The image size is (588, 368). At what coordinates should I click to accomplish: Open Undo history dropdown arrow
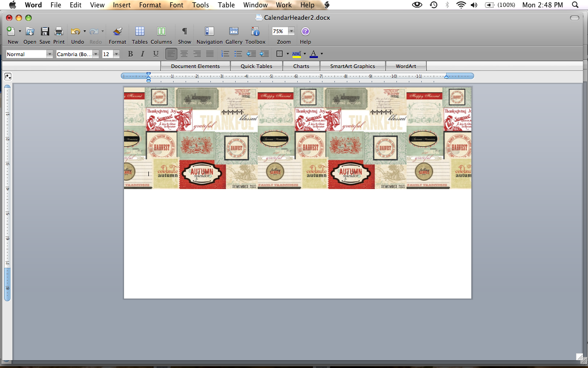(85, 31)
